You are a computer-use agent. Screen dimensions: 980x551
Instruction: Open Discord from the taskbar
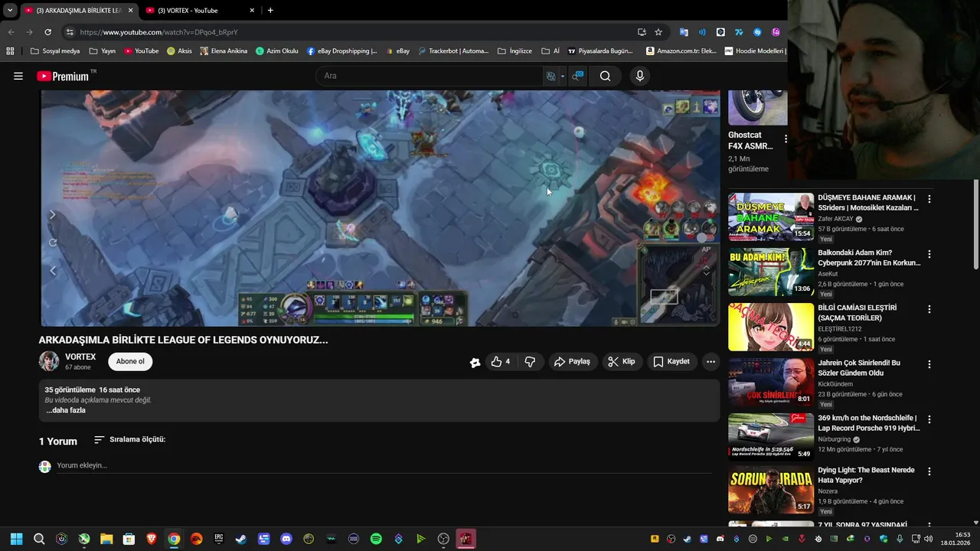[286, 539]
